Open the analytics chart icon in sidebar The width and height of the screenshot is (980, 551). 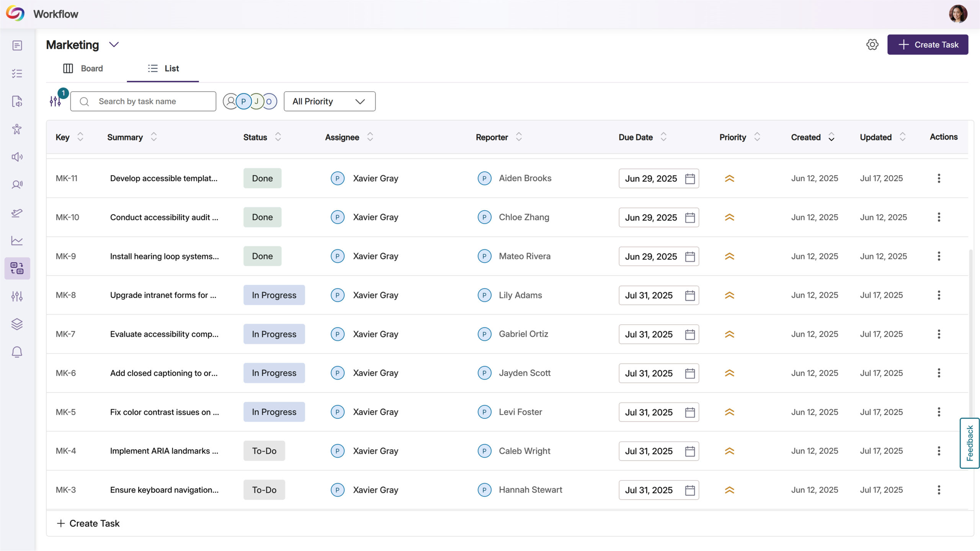click(17, 241)
